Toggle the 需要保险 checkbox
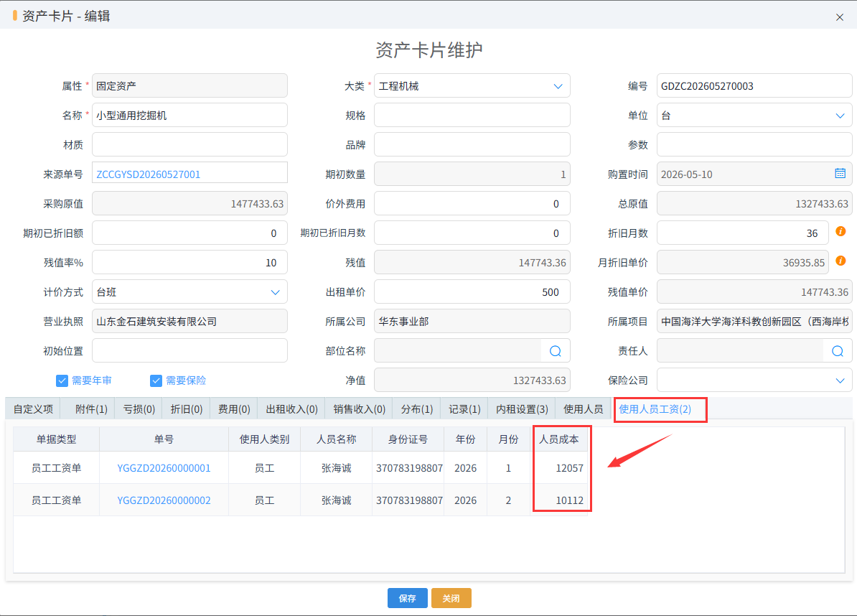 click(156, 381)
